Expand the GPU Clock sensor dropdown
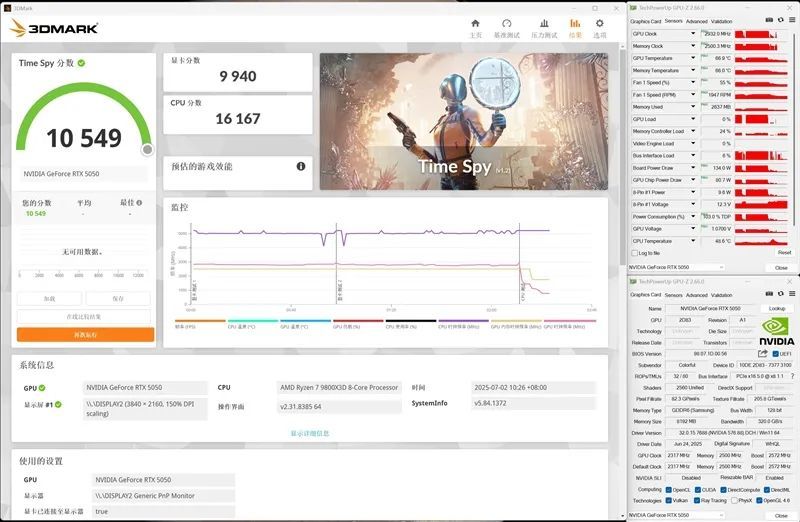The image size is (800, 522). coord(693,34)
